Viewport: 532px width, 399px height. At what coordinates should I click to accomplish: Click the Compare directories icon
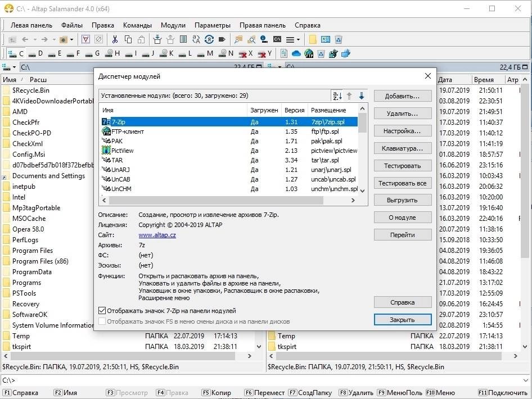click(251, 40)
